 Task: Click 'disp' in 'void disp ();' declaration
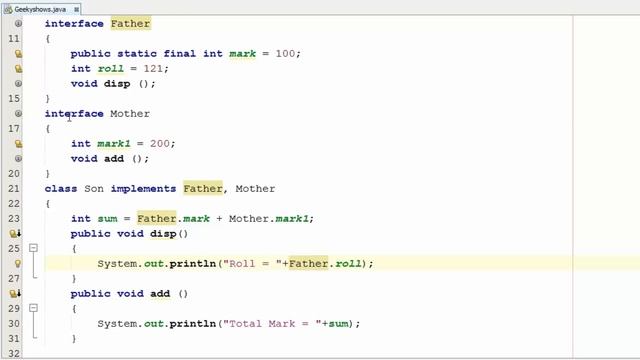[x=117, y=84]
